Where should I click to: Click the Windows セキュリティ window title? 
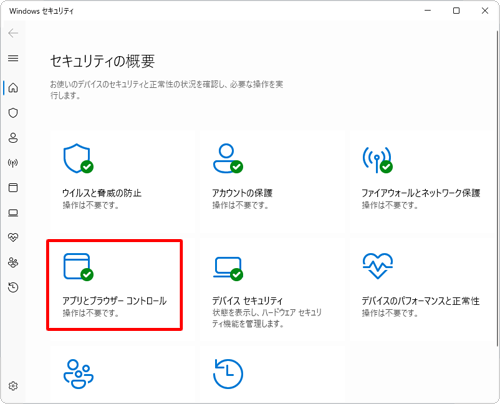[x=41, y=11]
